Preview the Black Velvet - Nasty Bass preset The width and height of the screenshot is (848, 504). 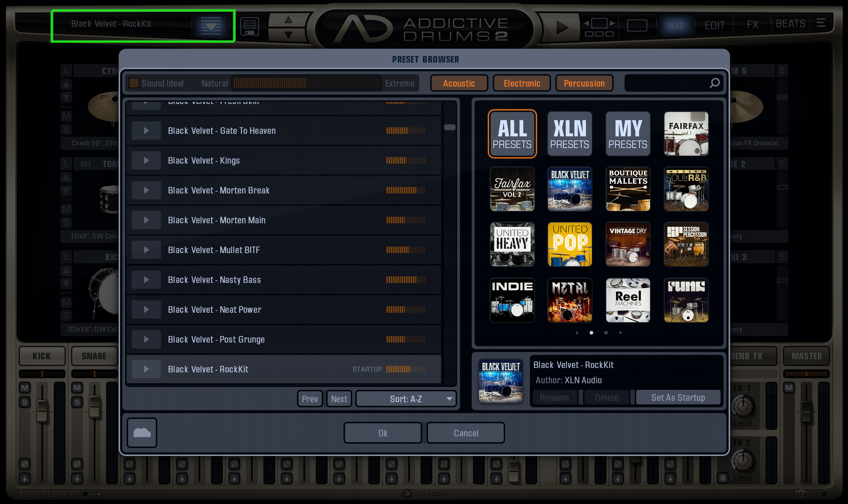[x=146, y=280]
